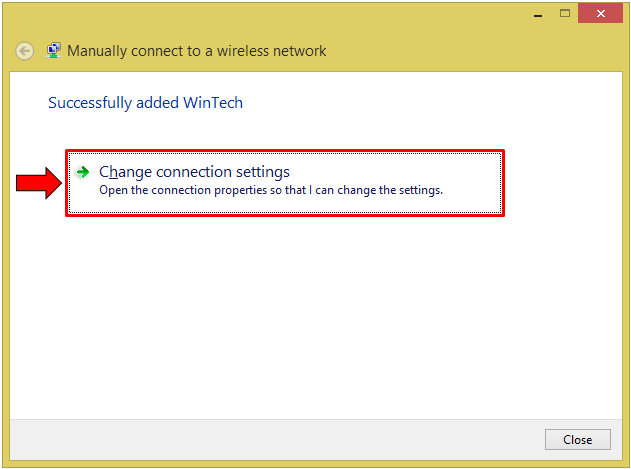The image size is (631, 469).
Task: Click the word 'WinTech' in the heading
Action: (x=212, y=102)
